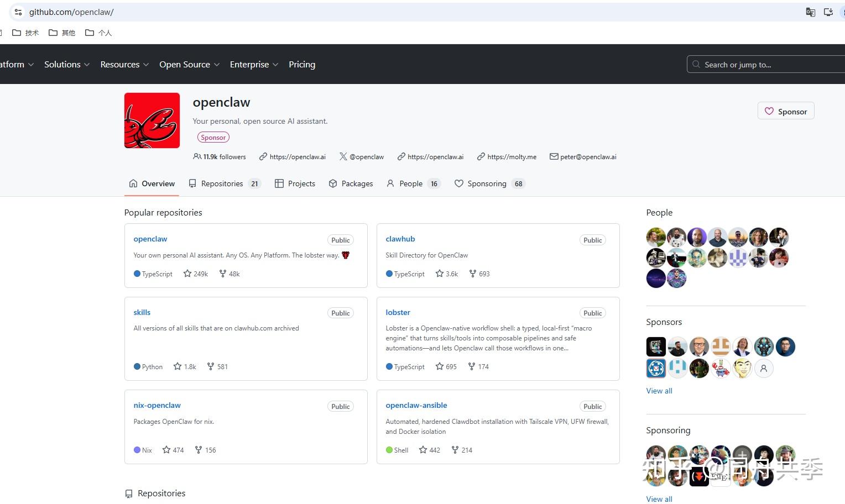Viewport: 845px width, 504px height.
Task: Open the @openclaw X profile link
Action: tap(367, 157)
